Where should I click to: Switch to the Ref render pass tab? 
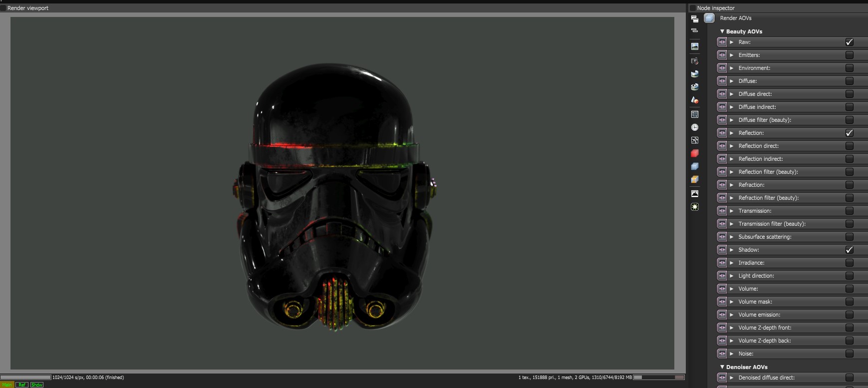(22, 385)
